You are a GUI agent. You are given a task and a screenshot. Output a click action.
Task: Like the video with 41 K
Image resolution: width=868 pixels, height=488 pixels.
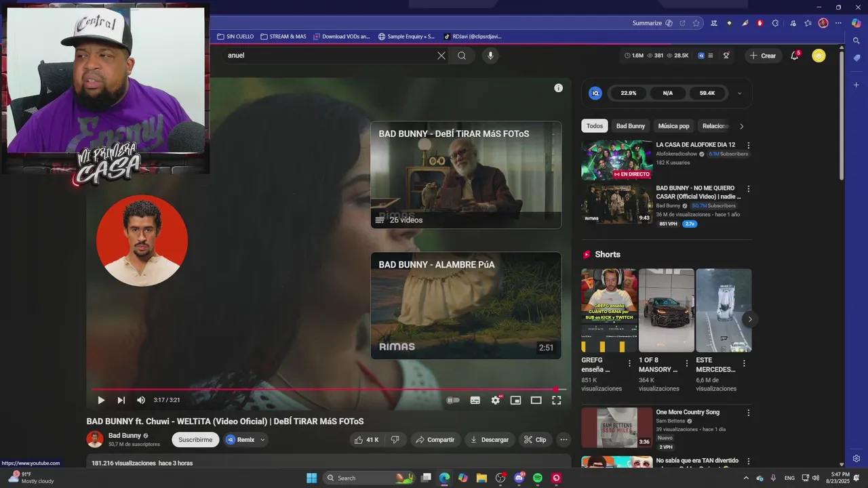pos(367,440)
